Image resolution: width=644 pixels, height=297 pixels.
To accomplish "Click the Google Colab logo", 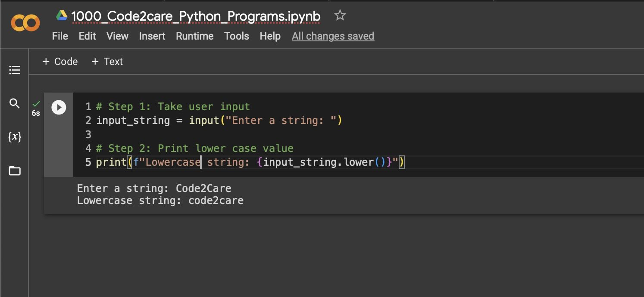I will [25, 24].
